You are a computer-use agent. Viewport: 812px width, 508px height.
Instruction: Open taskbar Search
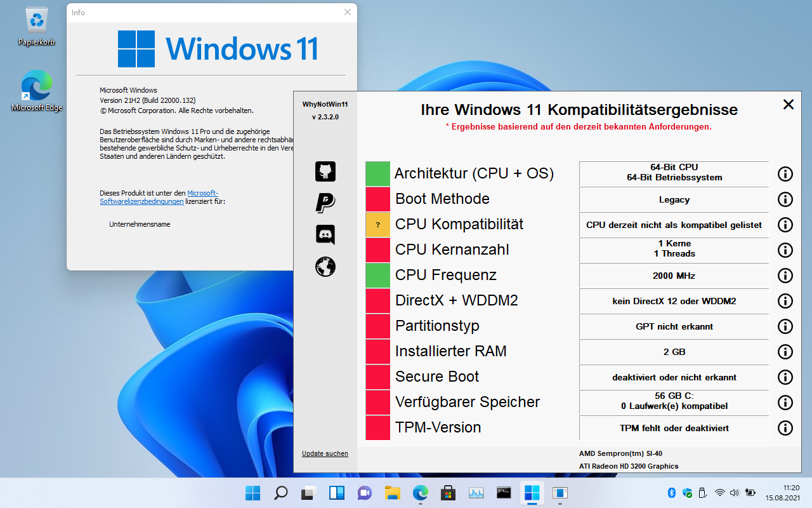point(280,493)
